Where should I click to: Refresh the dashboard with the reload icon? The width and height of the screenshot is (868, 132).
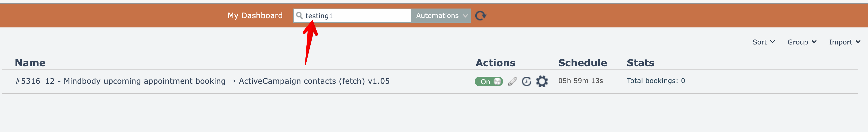tap(481, 16)
